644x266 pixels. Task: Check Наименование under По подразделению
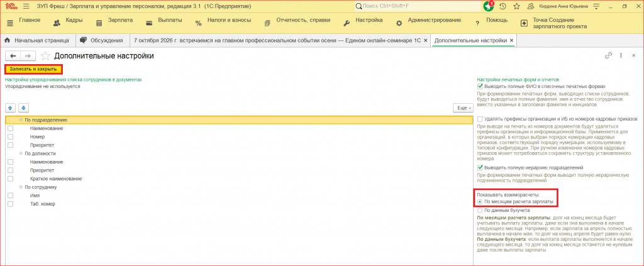coord(11,128)
